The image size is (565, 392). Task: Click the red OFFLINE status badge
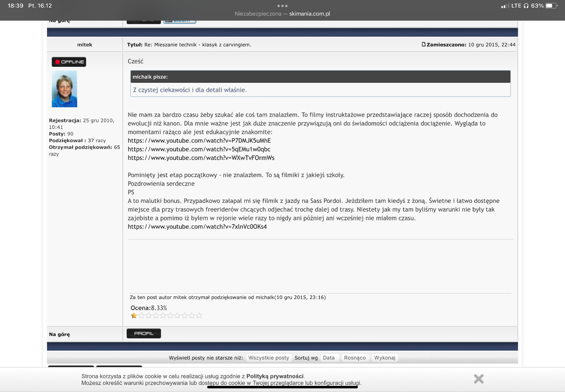pos(69,62)
